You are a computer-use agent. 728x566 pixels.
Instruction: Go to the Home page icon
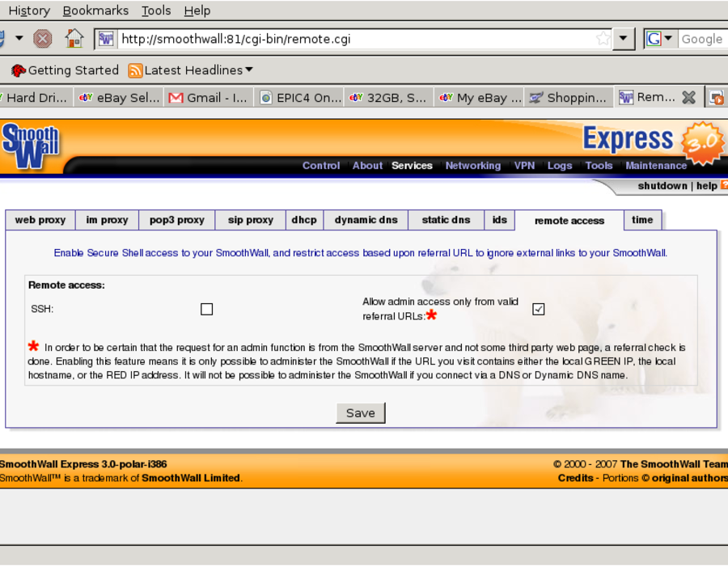coord(74,38)
